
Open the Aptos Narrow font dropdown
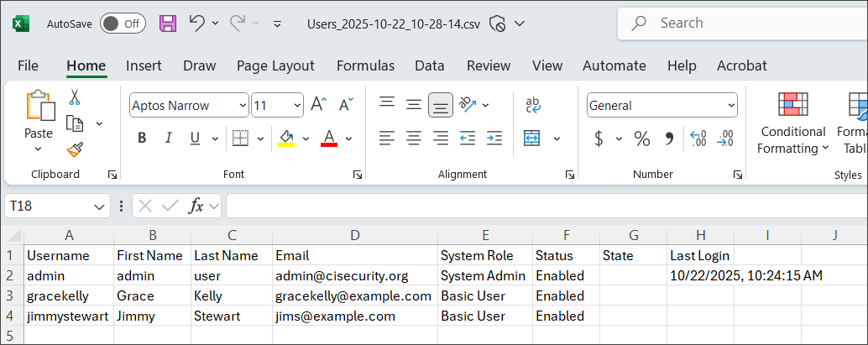click(x=243, y=106)
